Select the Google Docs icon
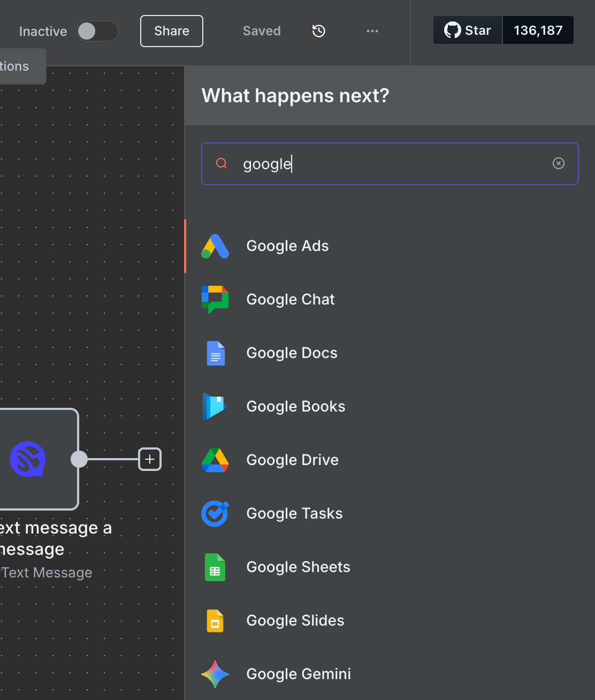Viewport: 595px width, 700px height. point(216,353)
